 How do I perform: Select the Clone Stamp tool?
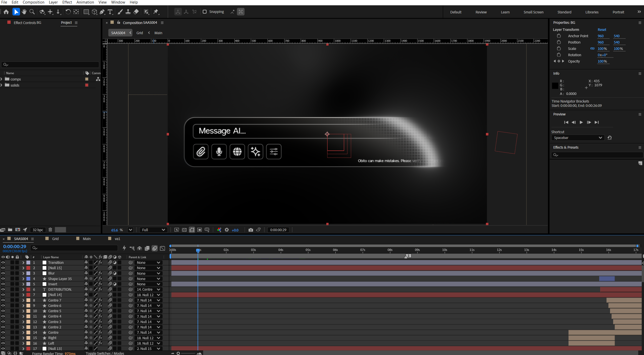128,12
